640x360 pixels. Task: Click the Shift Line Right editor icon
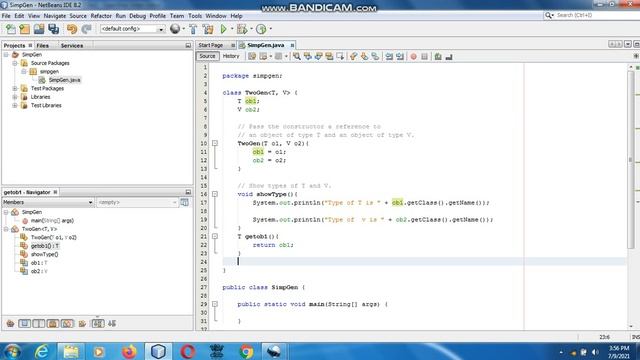coord(400,56)
